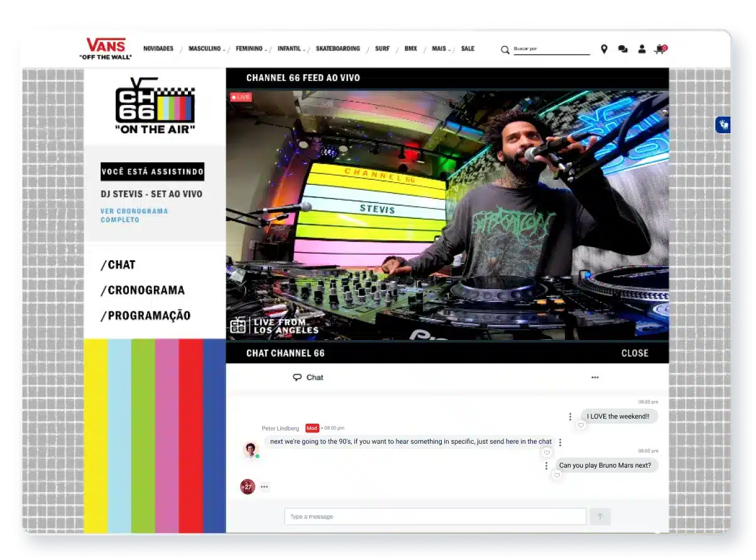Expand the MASCULINO menu
Screen dimensions: 756x560
point(206,48)
